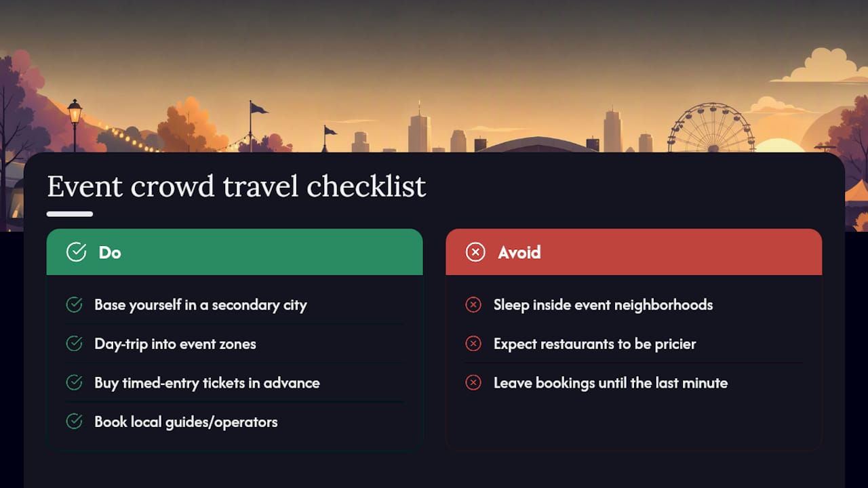Image resolution: width=868 pixels, height=488 pixels.
Task: Click 'Base yourself in a secondary city' text
Action: pyautogui.click(x=201, y=305)
